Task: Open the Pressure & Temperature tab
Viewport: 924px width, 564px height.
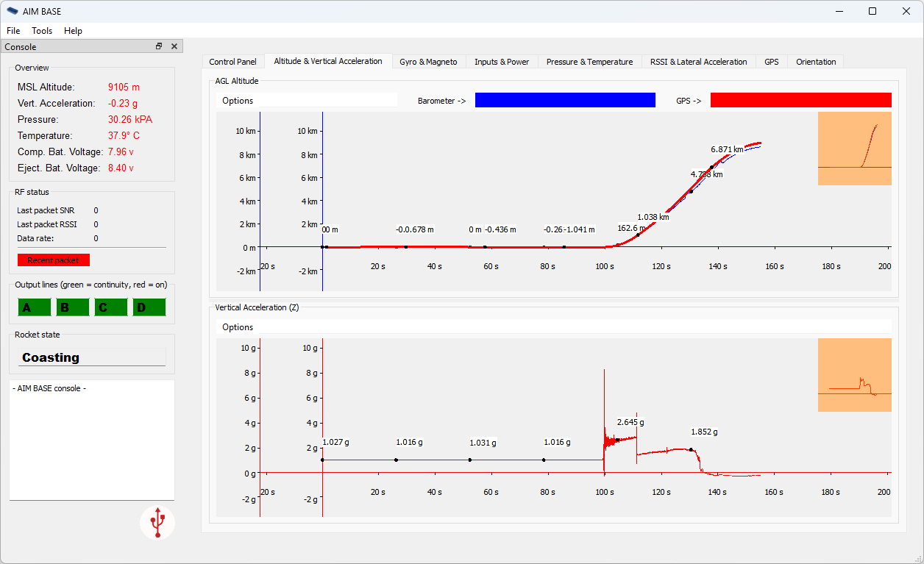Action: click(x=589, y=62)
